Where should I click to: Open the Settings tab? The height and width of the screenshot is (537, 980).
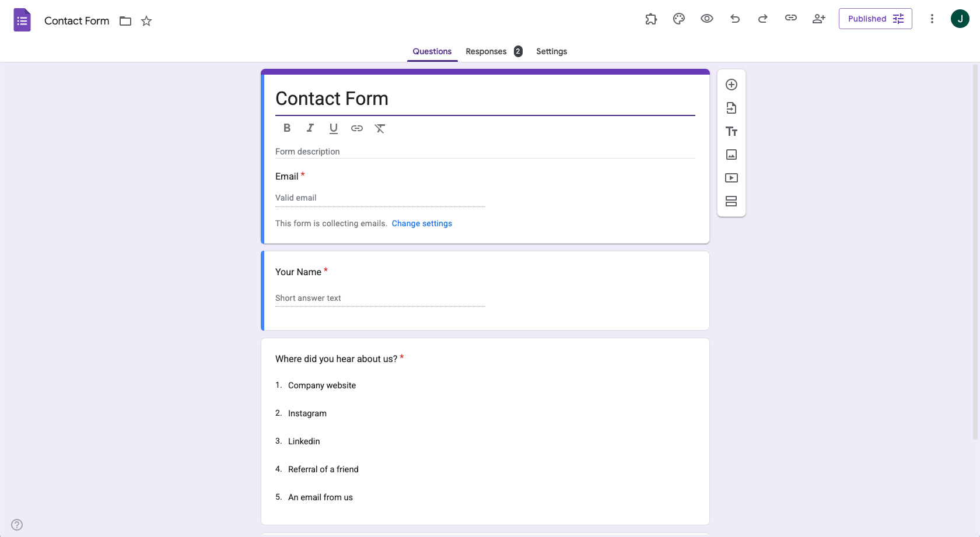point(551,51)
